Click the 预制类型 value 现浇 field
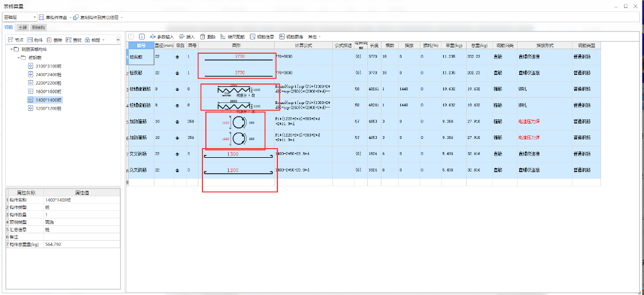Image resolution: width=644 pixels, height=295 pixels. click(82, 222)
